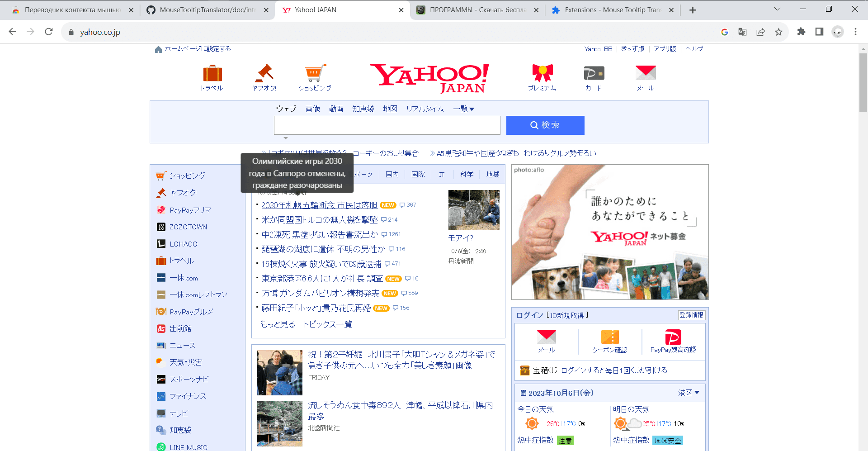Open the Yahoo! BB link
The image size is (868, 451).
[x=598, y=49]
